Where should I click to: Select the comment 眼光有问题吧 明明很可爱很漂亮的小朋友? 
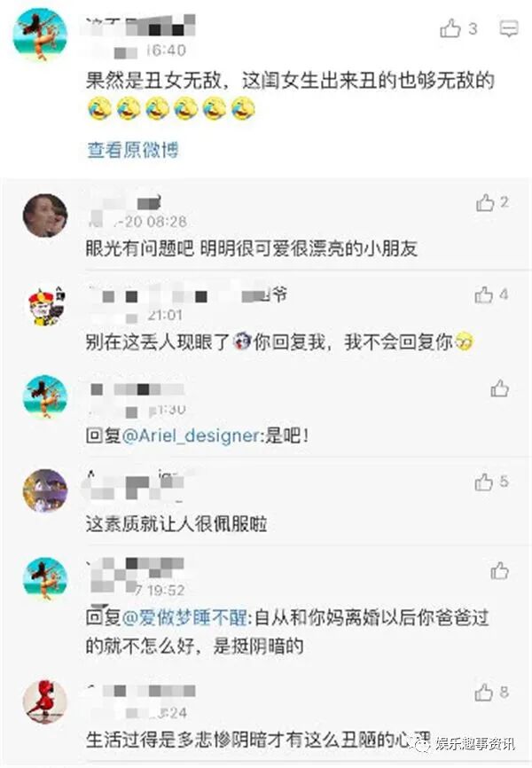pyautogui.click(x=251, y=249)
